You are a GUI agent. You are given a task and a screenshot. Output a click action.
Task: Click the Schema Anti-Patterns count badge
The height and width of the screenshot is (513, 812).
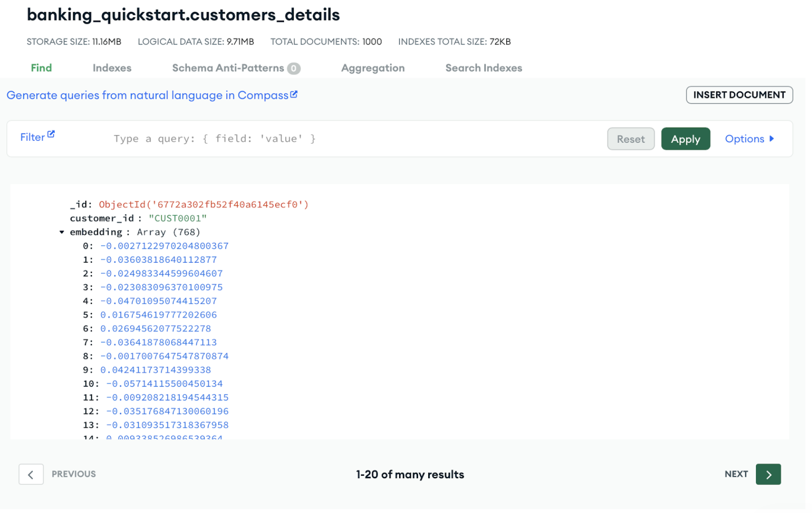294,68
